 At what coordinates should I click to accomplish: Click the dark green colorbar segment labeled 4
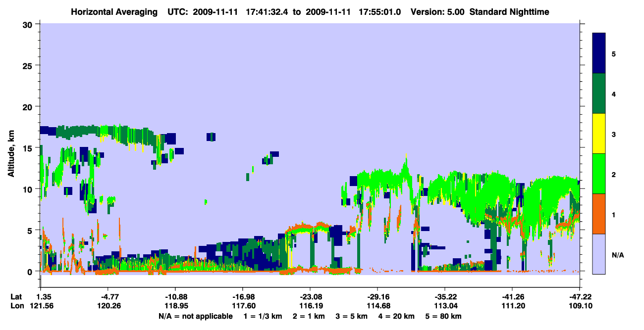(599, 94)
